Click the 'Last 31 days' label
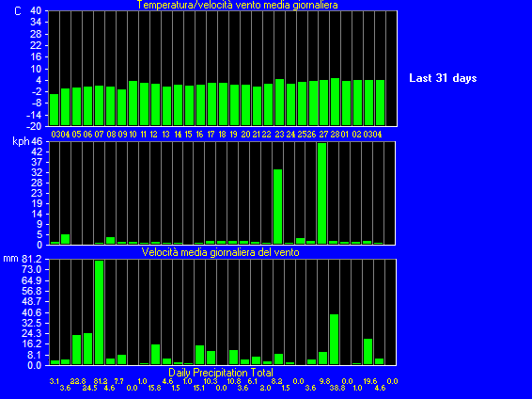532x399 pixels. pos(443,78)
